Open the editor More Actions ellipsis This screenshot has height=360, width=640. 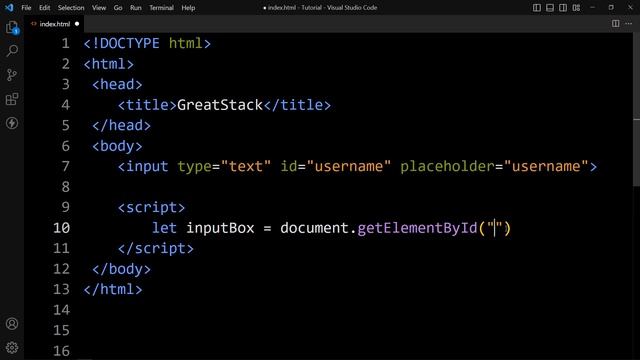[x=629, y=24]
